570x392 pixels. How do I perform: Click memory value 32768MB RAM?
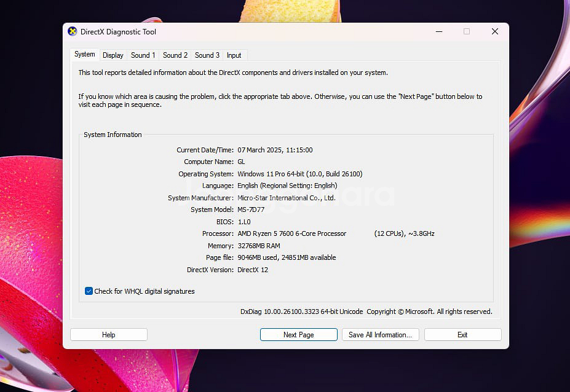pos(259,246)
